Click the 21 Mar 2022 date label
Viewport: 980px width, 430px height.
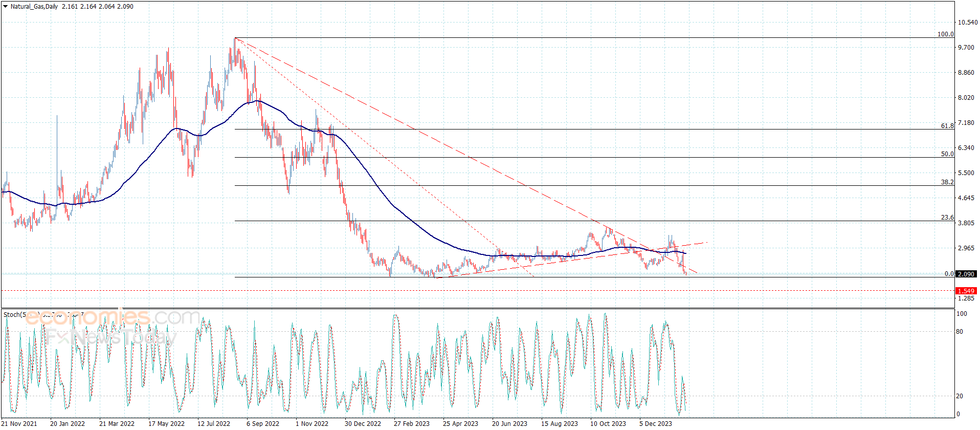click(x=117, y=423)
